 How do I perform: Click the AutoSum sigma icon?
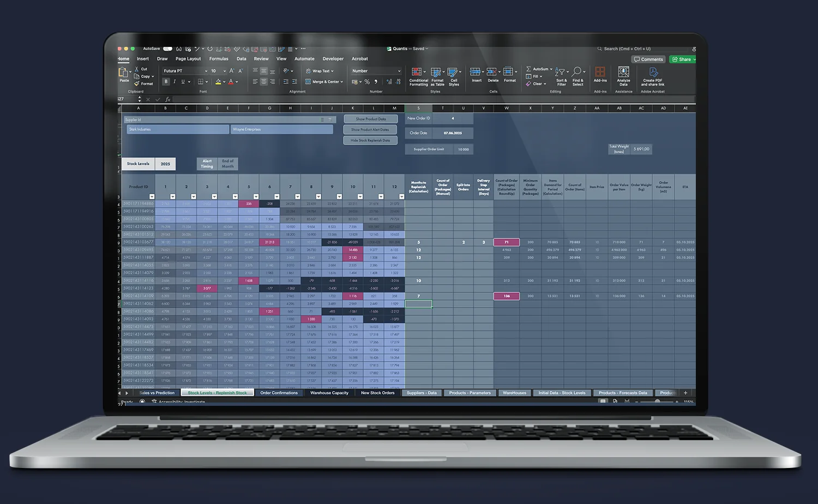[528, 69]
